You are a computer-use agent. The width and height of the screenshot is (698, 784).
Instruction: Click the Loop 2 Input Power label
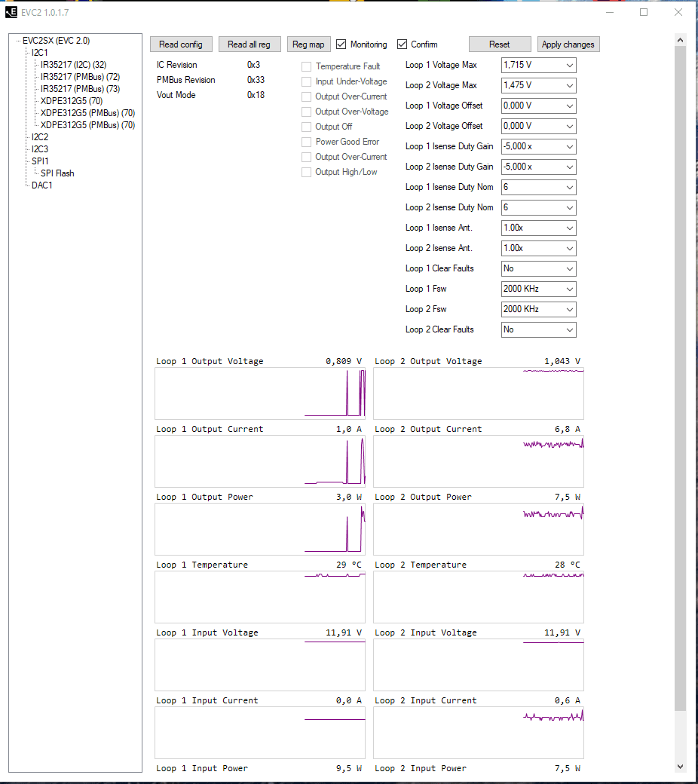[420, 768]
